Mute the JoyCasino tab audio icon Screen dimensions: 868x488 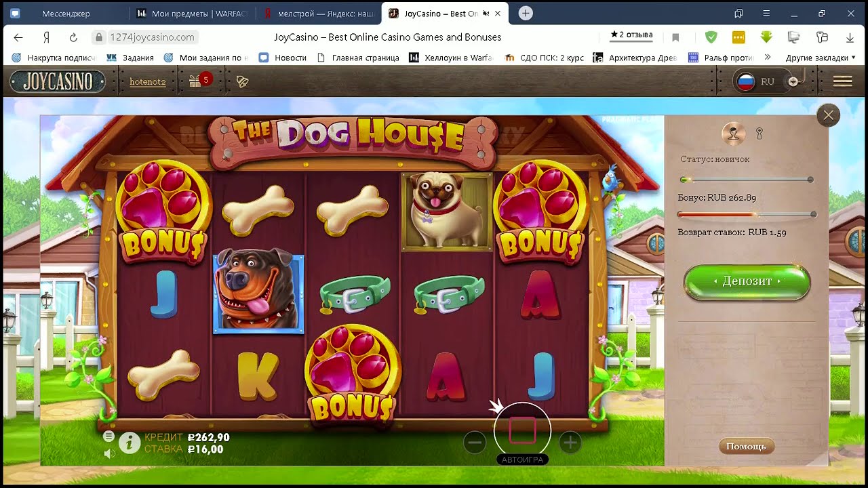click(486, 14)
